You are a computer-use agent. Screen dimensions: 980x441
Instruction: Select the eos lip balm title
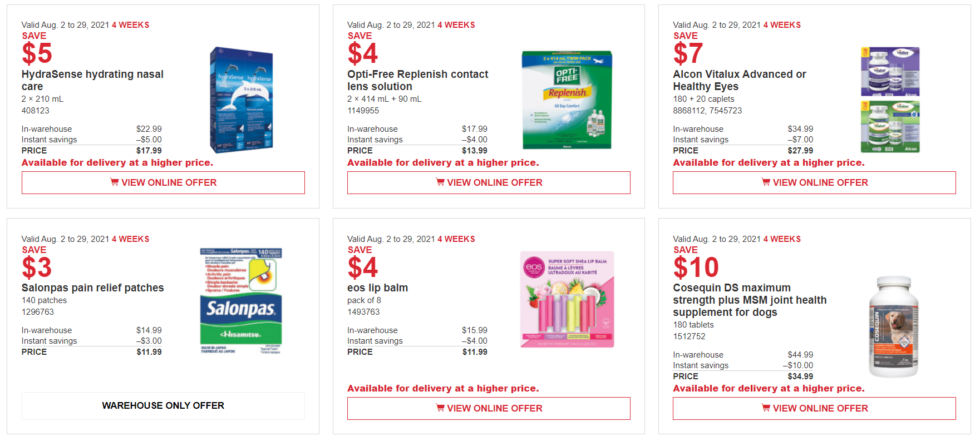377,288
